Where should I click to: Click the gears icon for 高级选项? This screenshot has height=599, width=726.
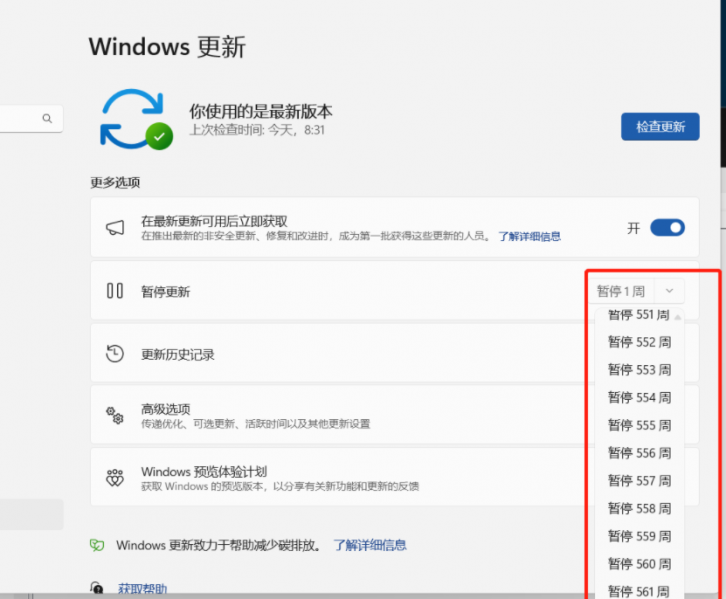115,415
